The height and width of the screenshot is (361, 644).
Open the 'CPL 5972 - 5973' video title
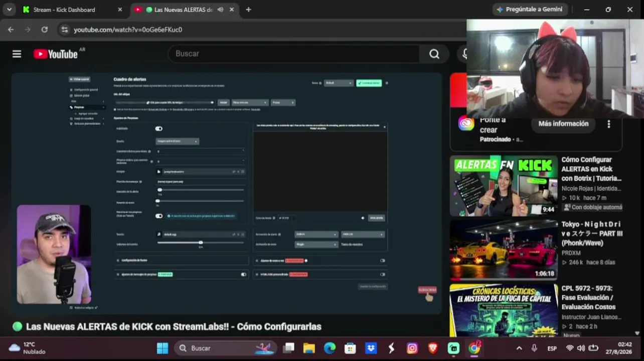(x=588, y=298)
